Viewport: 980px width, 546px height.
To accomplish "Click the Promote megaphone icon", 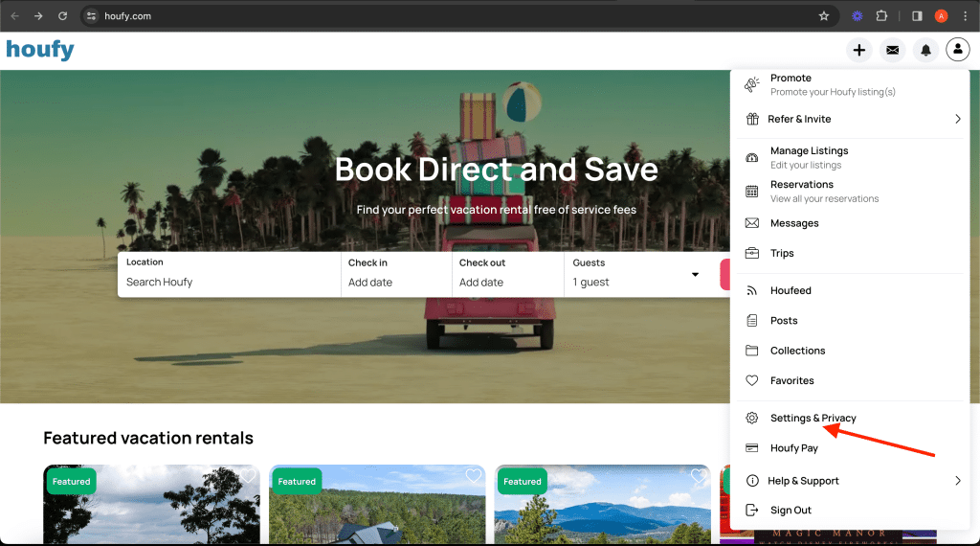I will pyautogui.click(x=752, y=84).
